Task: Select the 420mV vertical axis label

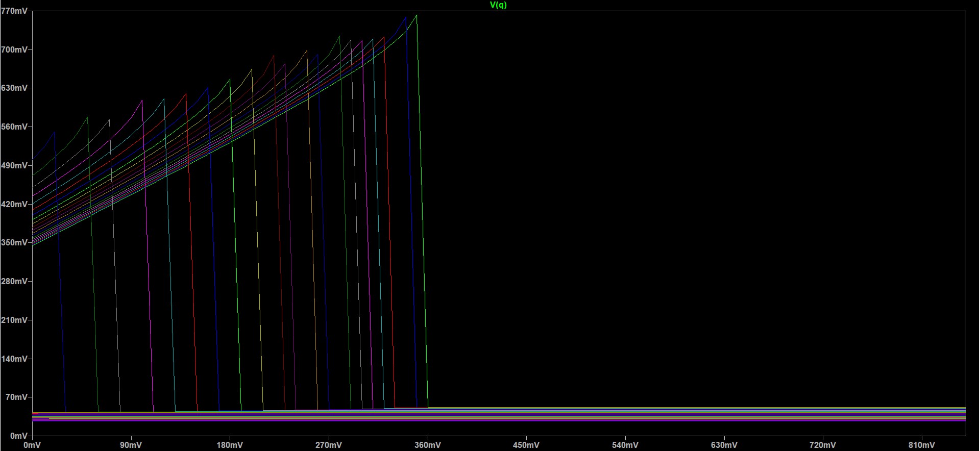Action: coord(14,204)
